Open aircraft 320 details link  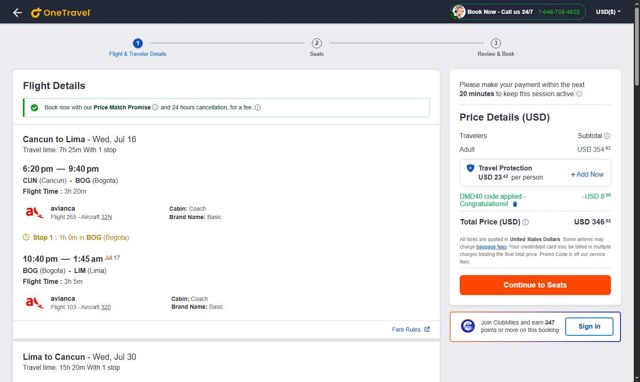point(106,307)
